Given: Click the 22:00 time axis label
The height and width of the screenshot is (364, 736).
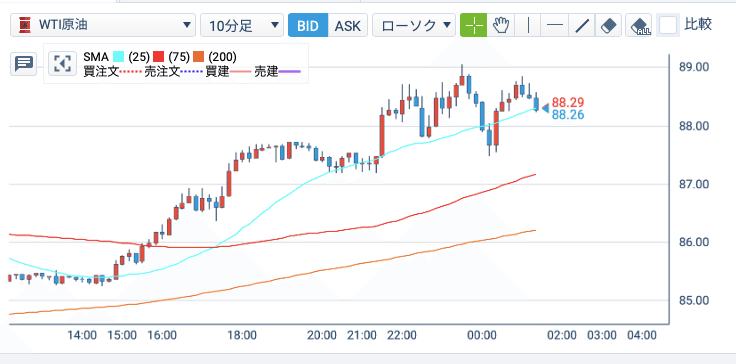Looking at the screenshot, I should pyautogui.click(x=402, y=335).
